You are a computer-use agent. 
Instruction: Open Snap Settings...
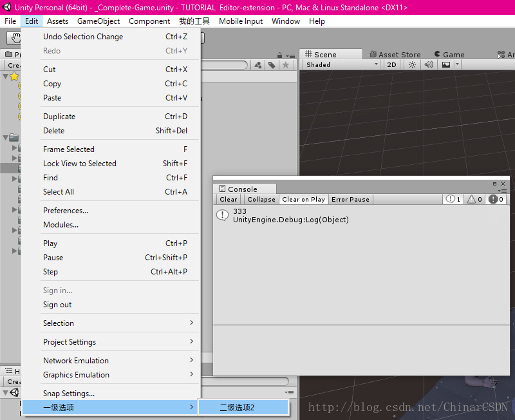click(111, 394)
